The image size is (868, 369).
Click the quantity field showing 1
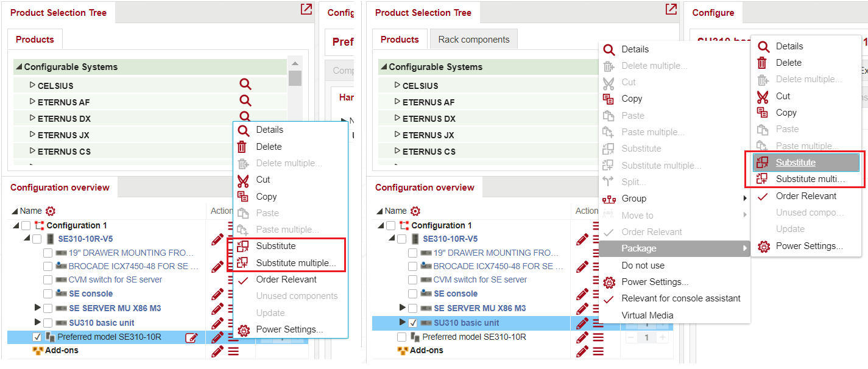[647, 337]
